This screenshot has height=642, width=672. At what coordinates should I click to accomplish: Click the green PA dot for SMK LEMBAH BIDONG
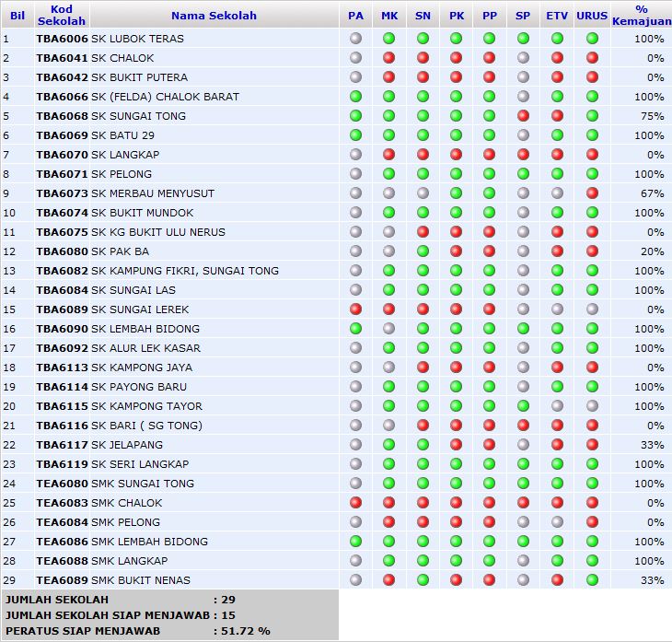(x=355, y=542)
